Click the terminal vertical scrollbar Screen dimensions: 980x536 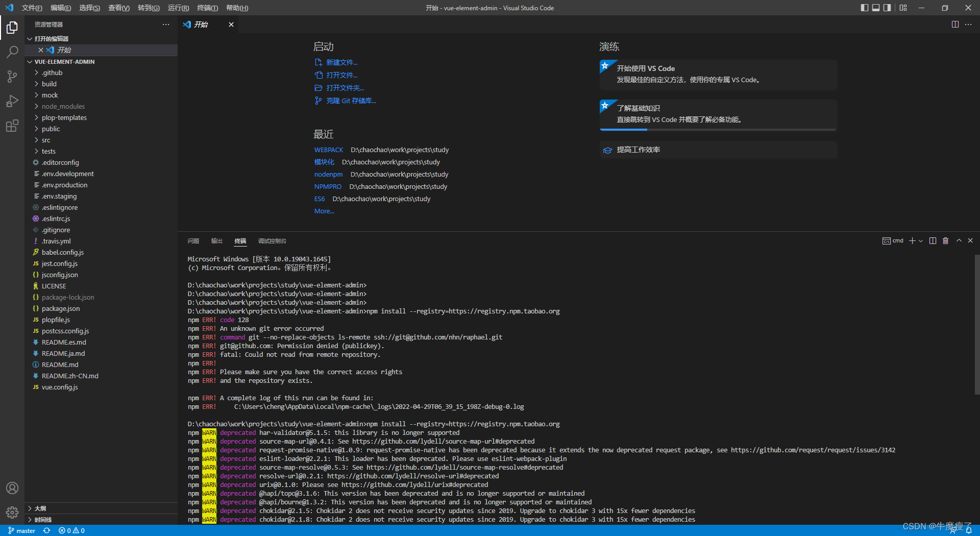[977, 324]
